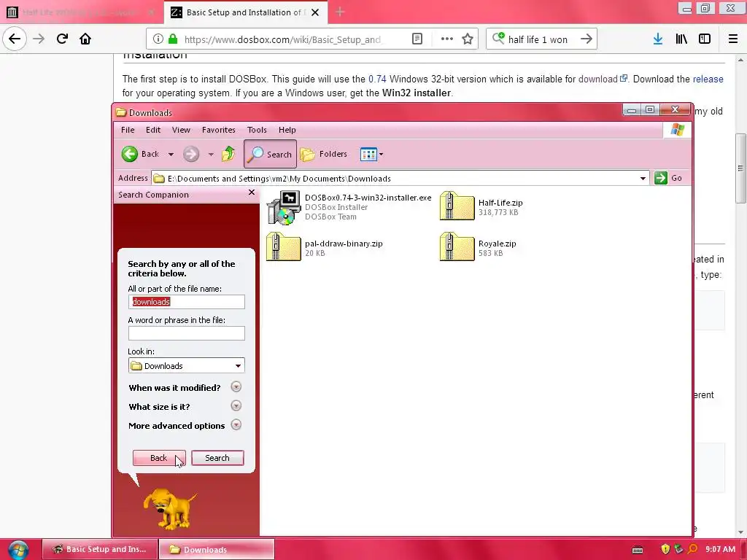
Task: Show Folders pane in Explorer toolbar
Action: click(324, 154)
